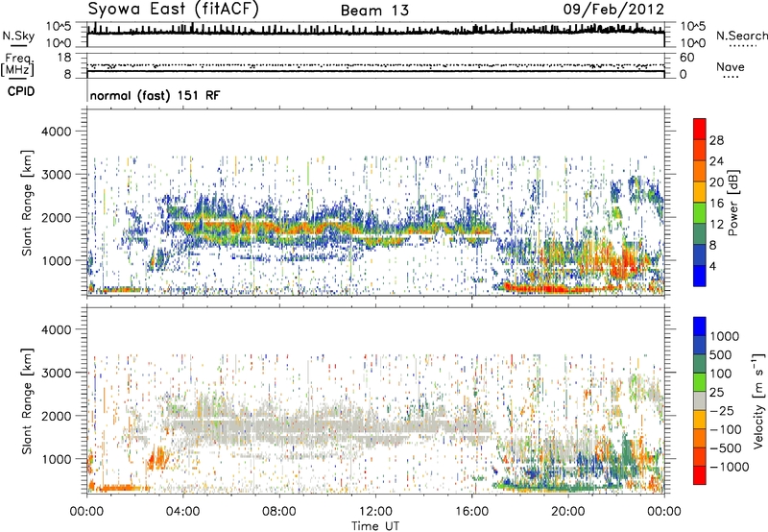Screen dimensions: 768x532
Task: Click the "18" frequency axis tick
Action: click(63, 58)
